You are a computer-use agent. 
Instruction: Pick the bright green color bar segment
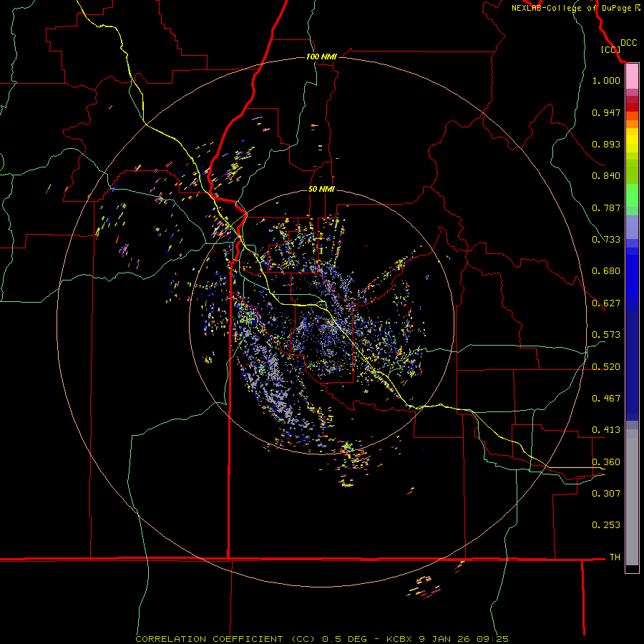tap(632, 195)
